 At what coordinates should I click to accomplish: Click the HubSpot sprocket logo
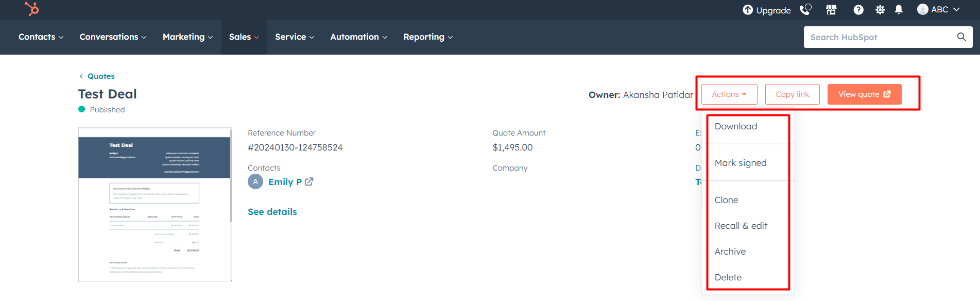click(x=32, y=9)
